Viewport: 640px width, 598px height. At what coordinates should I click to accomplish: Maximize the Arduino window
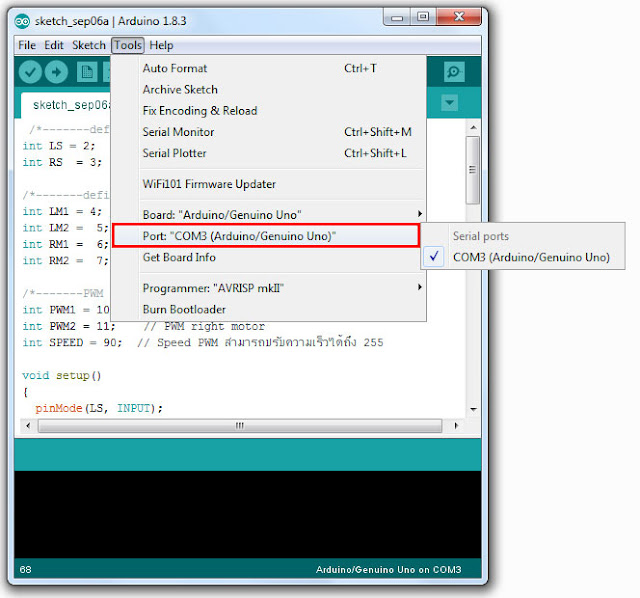coord(423,17)
